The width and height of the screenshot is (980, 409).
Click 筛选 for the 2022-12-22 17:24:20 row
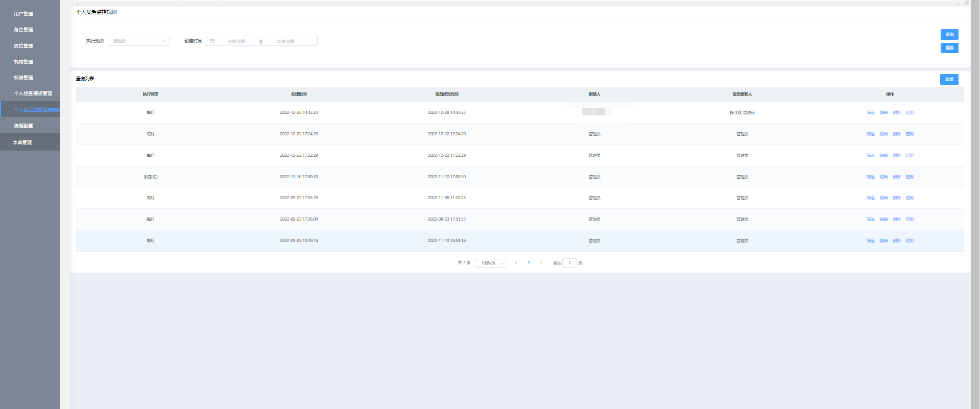871,134
